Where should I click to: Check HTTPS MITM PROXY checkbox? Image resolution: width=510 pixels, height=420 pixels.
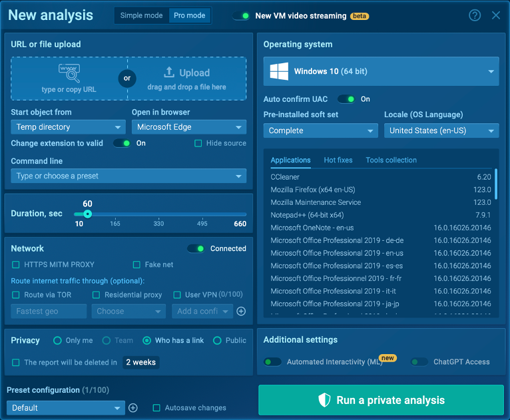click(x=15, y=265)
